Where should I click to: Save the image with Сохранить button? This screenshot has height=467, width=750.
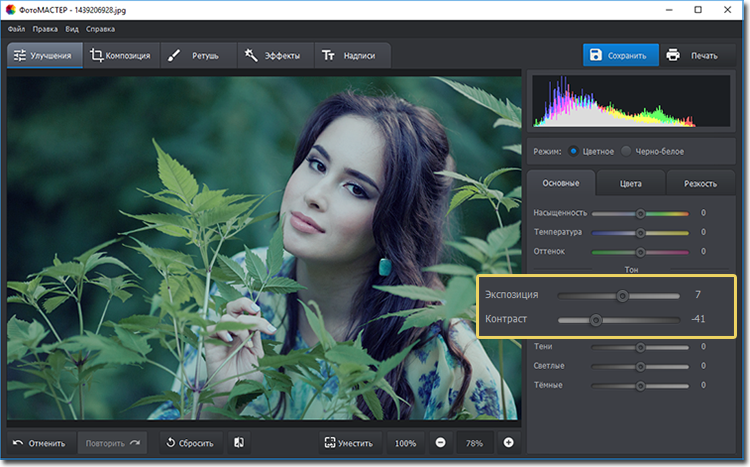coord(622,55)
